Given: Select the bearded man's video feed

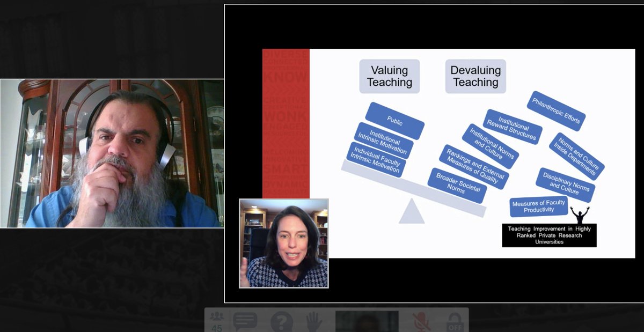Looking at the screenshot, I should click(x=112, y=153).
